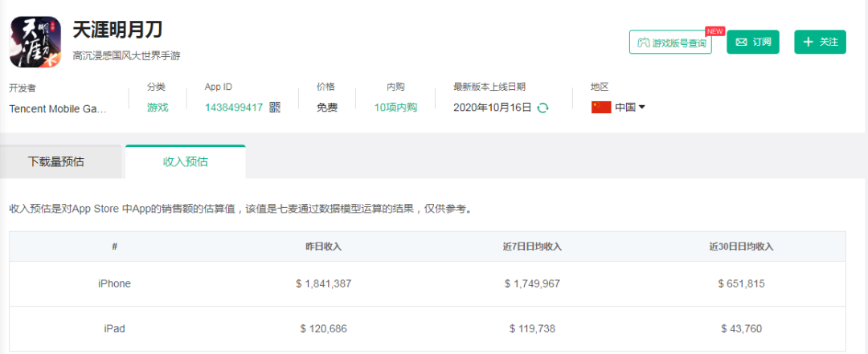The width and height of the screenshot is (868, 354).
Task: Click the NEW badge on 游戏版号查询
Action: [x=715, y=31]
